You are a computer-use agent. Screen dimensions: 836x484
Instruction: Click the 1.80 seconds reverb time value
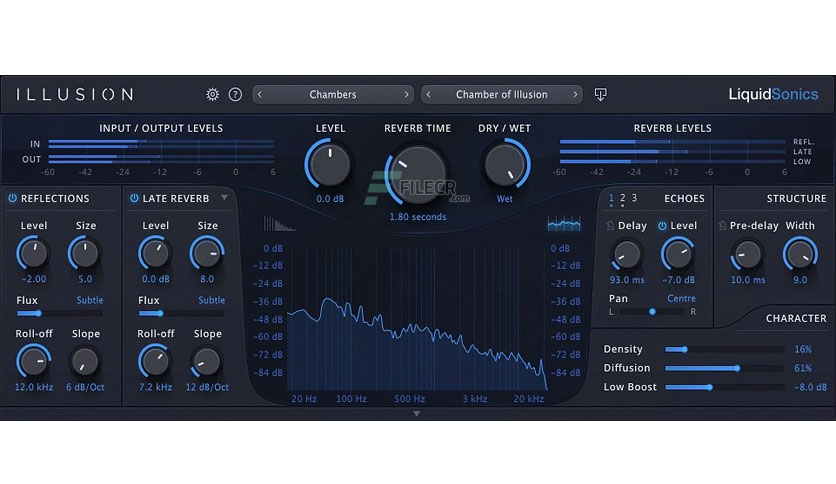(x=418, y=217)
